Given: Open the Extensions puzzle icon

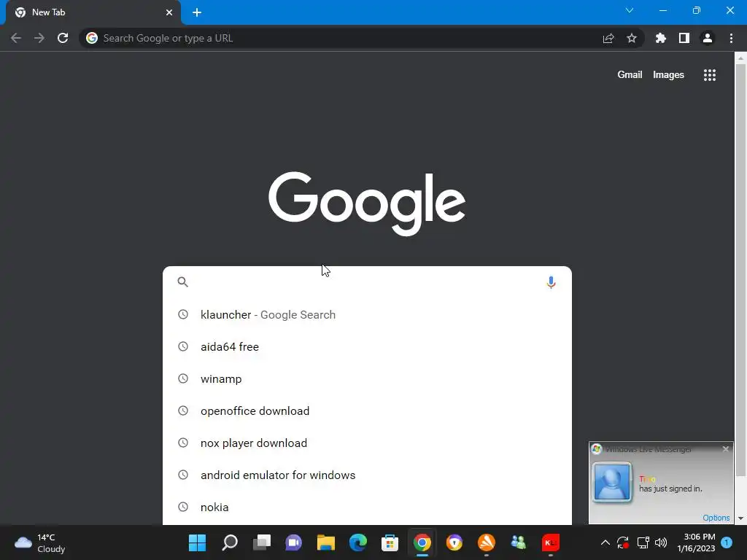Looking at the screenshot, I should (x=661, y=38).
